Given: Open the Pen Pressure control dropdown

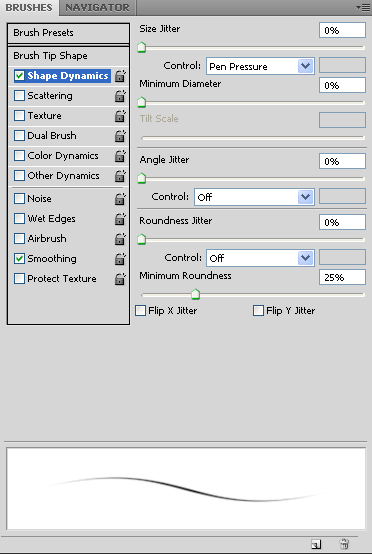Looking at the screenshot, I should click(x=260, y=66).
